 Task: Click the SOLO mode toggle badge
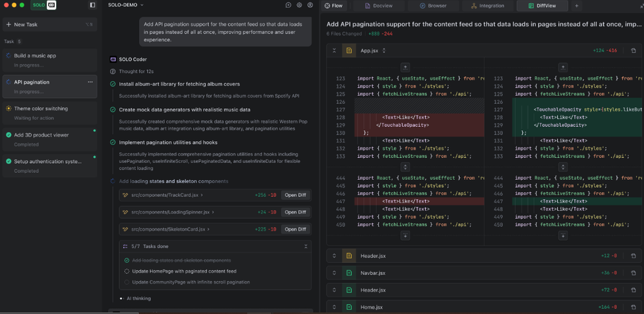point(44,5)
